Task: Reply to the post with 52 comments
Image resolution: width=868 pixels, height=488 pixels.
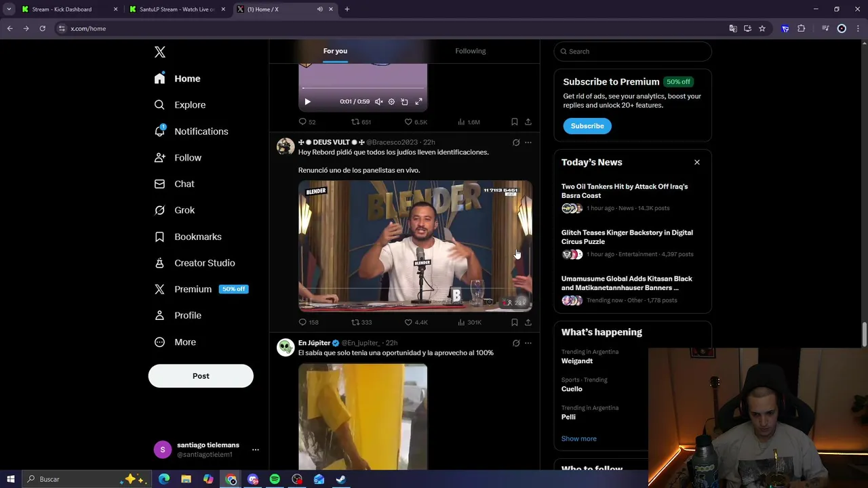Action: pyautogui.click(x=307, y=122)
